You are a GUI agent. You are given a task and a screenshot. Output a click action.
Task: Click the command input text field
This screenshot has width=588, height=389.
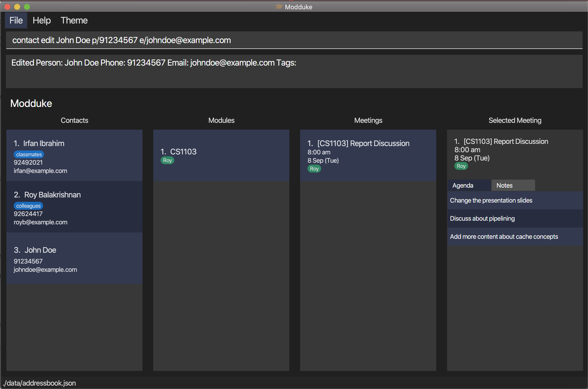pyautogui.click(x=294, y=40)
